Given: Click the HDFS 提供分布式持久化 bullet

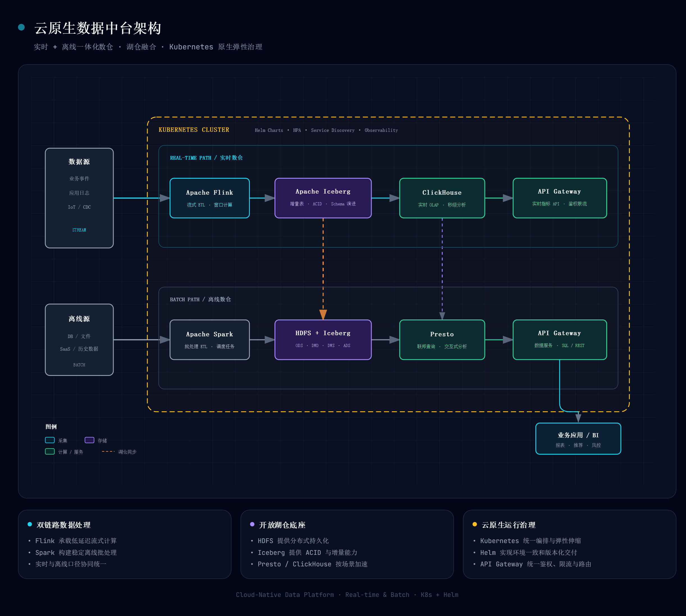Looking at the screenshot, I should click(x=293, y=541).
